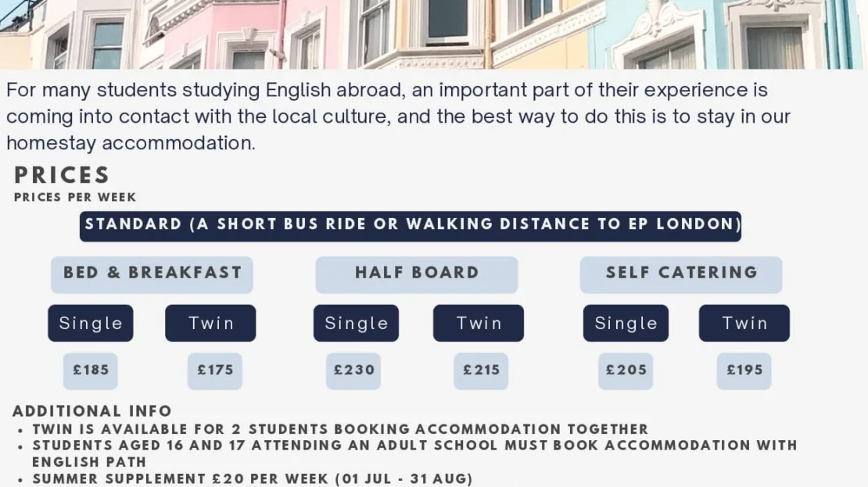Viewport: 868px width, 487px height.
Task: Choose Single under Self Catering
Action: coord(626,323)
